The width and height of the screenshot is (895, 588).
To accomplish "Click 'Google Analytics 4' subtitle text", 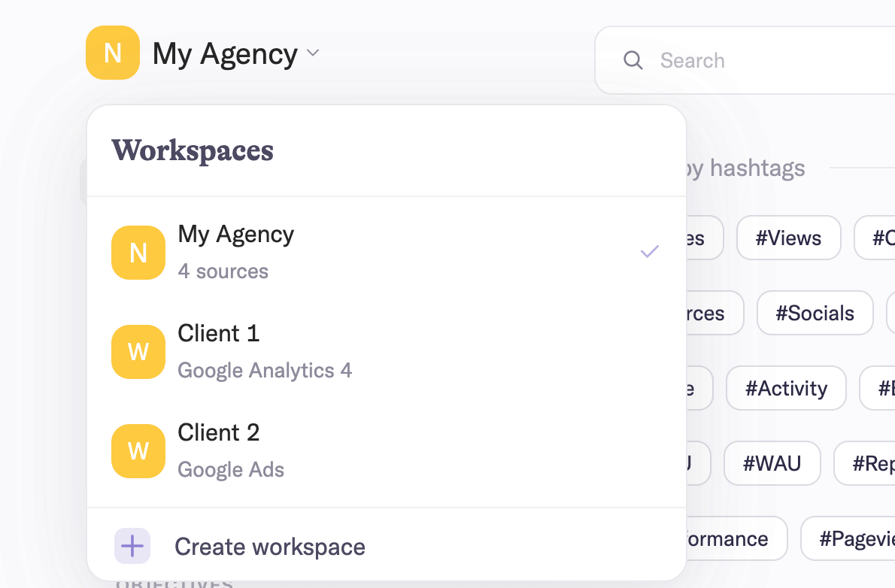I will pyautogui.click(x=265, y=371).
